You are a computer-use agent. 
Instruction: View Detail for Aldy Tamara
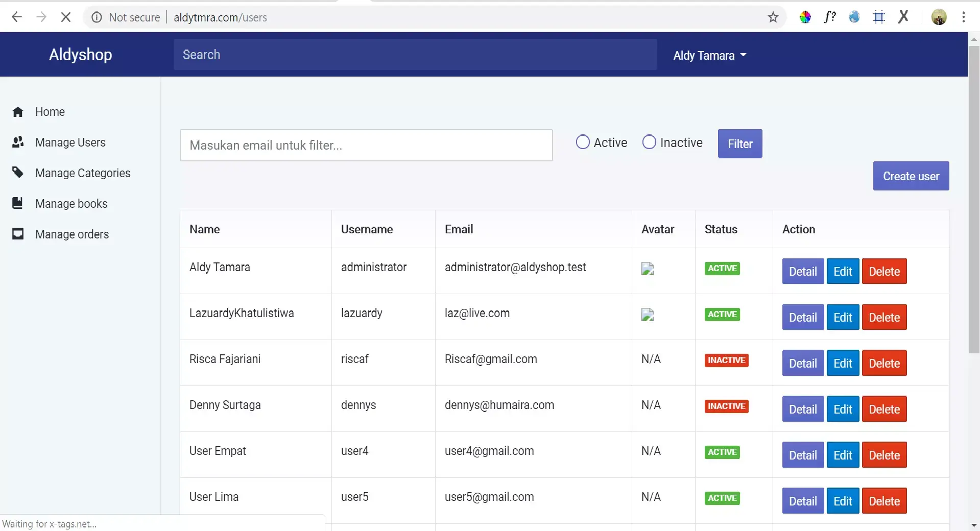[803, 271]
